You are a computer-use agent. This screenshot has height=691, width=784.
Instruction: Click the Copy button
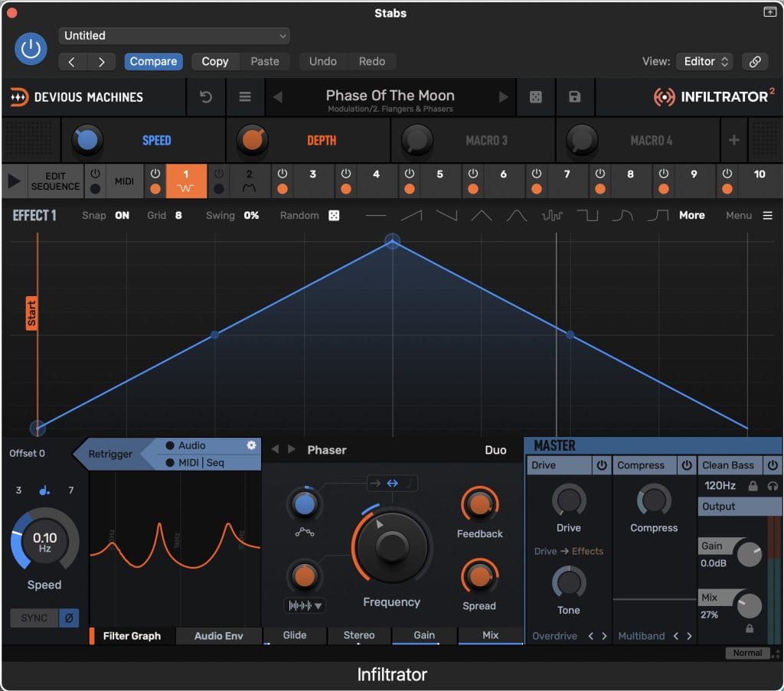pyautogui.click(x=215, y=61)
